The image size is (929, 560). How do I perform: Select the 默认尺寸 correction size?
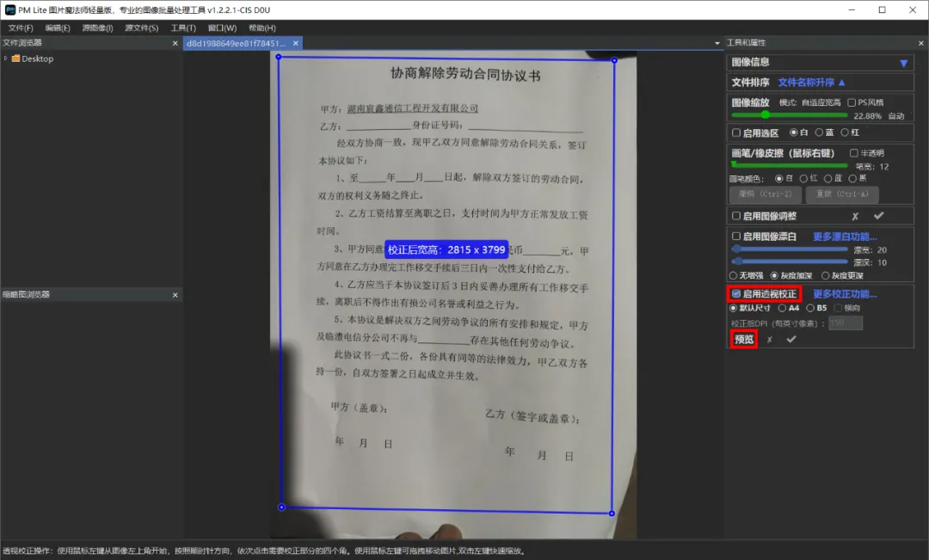pos(733,308)
